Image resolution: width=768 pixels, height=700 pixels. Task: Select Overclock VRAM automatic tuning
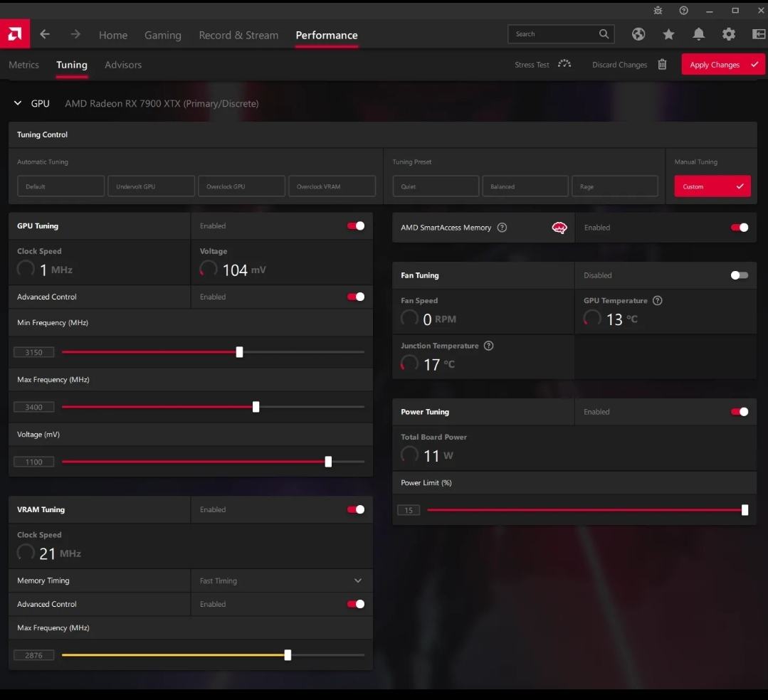(x=332, y=186)
